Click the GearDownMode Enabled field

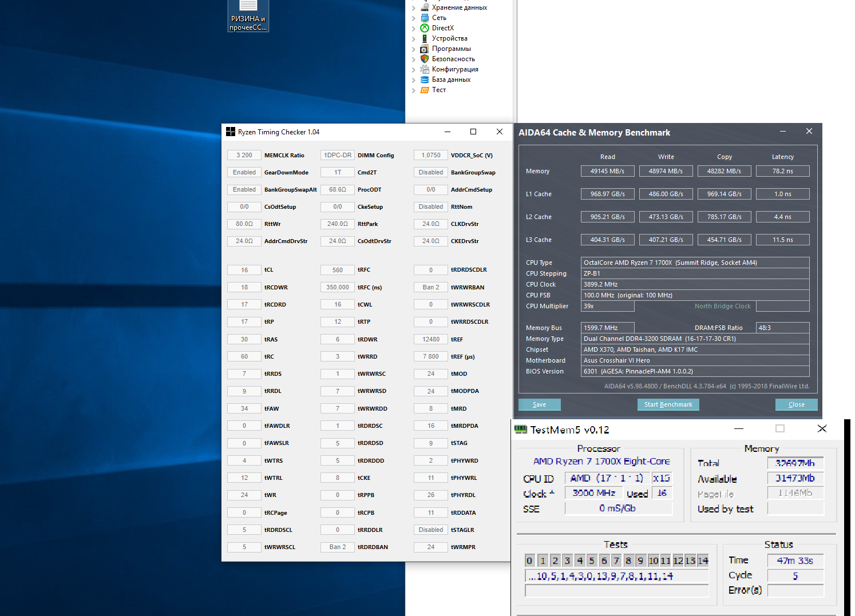tap(244, 172)
